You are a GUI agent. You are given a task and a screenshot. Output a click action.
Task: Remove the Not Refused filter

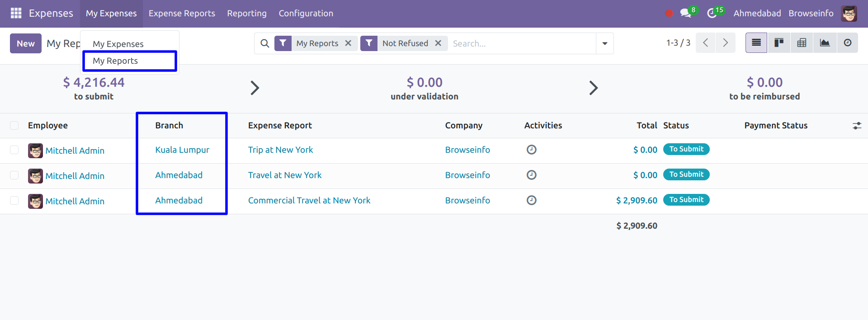pyautogui.click(x=438, y=43)
